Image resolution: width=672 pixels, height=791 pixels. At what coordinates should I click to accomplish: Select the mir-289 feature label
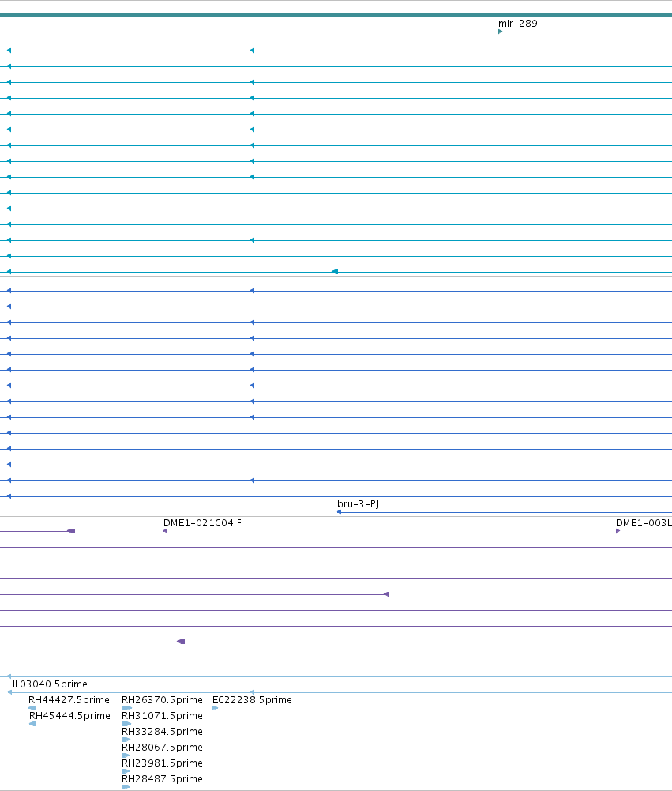coord(518,23)
